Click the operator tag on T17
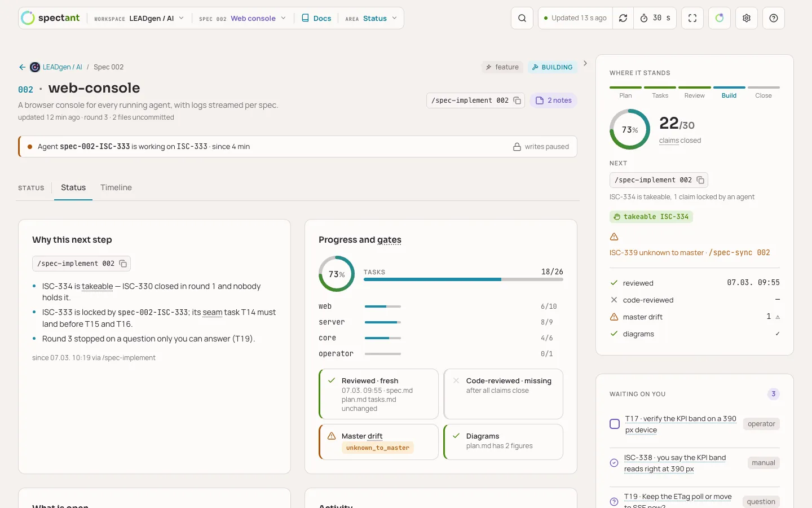 click(761, 424)
